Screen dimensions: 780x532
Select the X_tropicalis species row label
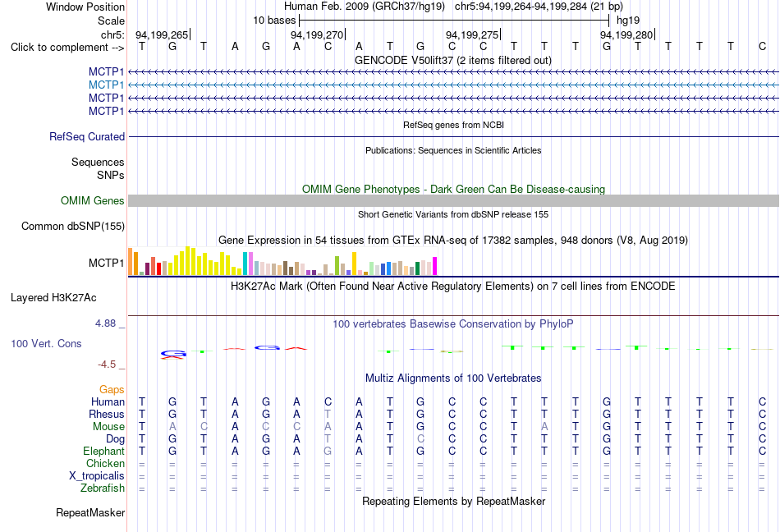(97, 476)
